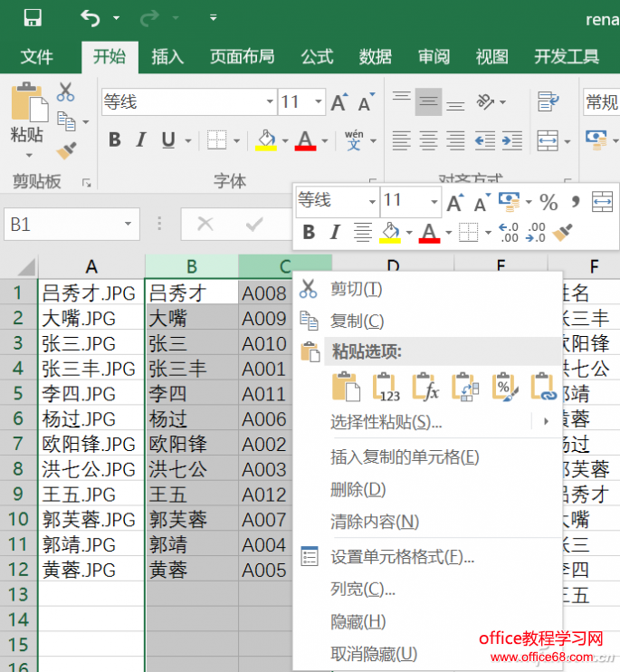This screenshot has height=672, width=620.
Task: Click the percent style icon in mini toolbar
Action: 548,202
